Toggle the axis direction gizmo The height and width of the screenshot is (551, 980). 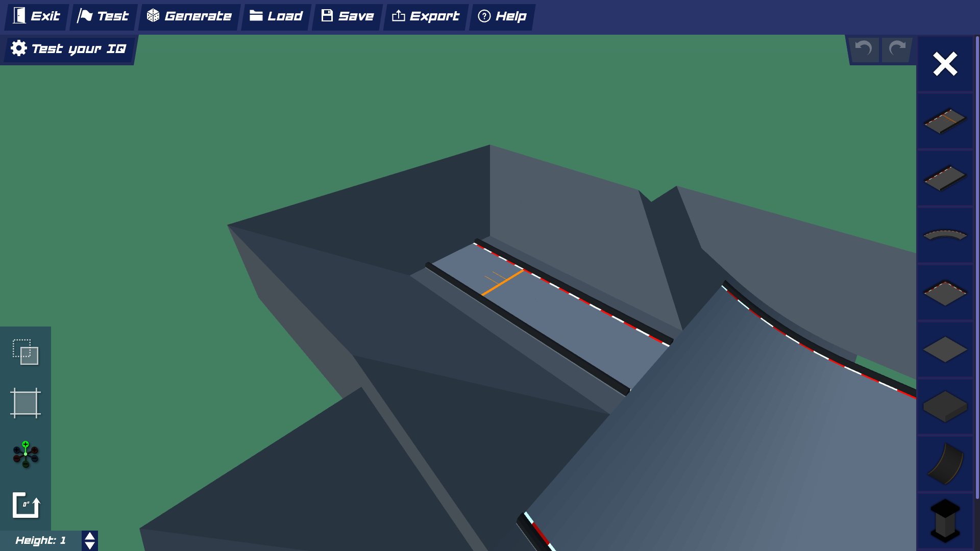26,454
